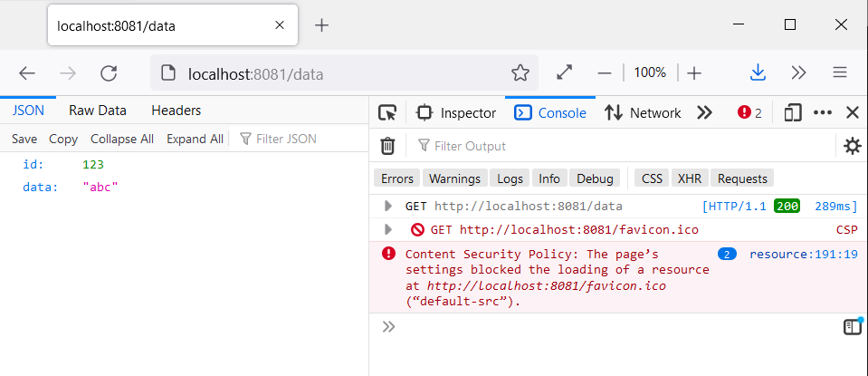Viewport: 868px width, 376px height.
Task: Open the Downloads panel
Action: [x=758, y=72]
